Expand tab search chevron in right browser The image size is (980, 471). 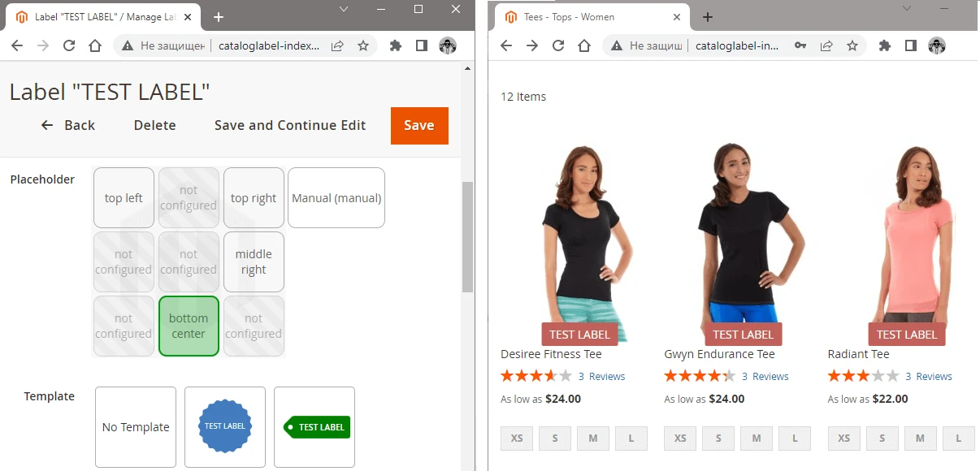[x=908, y=7]
